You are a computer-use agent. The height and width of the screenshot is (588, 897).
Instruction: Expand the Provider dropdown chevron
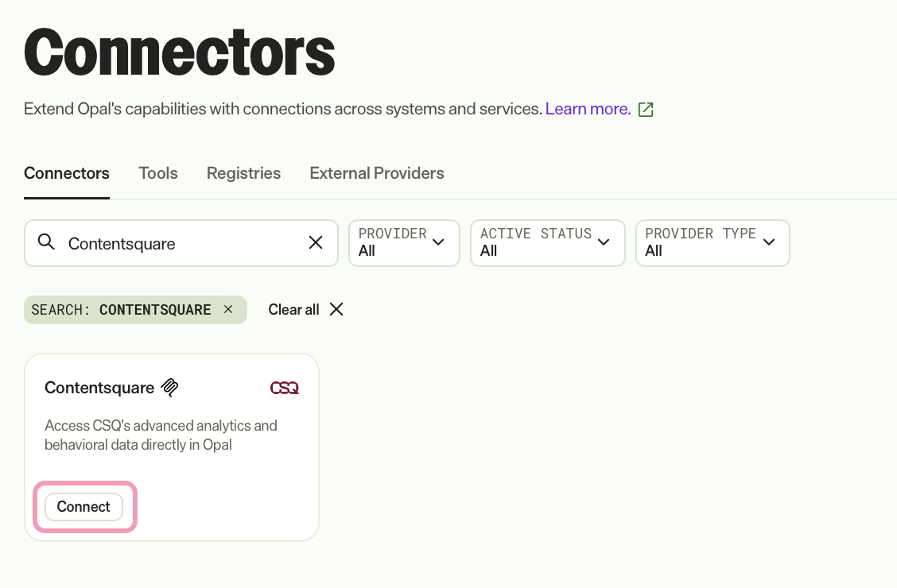click(438, 242)
